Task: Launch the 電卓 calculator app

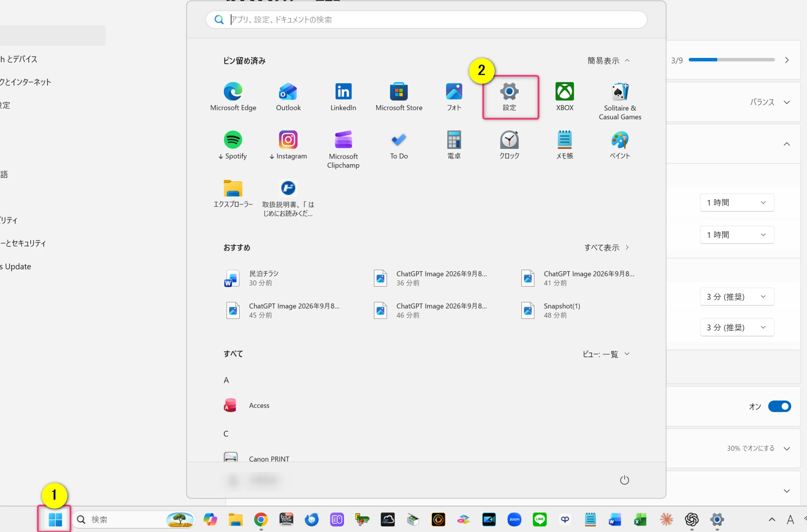Action: [454, 145]
